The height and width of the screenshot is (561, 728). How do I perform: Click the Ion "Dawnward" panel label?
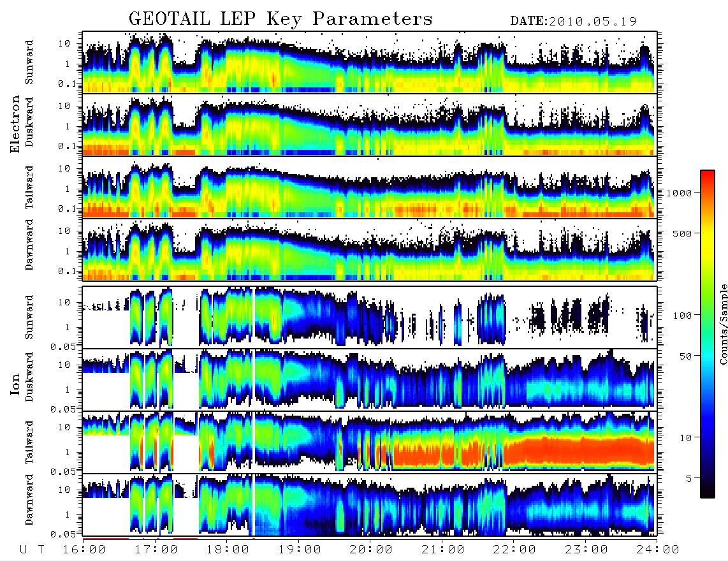[x=29, y=500]
